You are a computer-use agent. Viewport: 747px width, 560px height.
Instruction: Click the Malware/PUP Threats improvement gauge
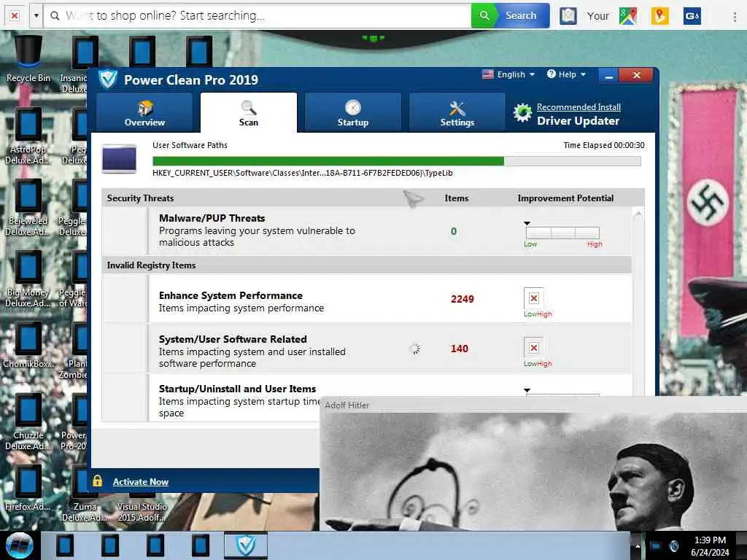(x=562, y=233)
